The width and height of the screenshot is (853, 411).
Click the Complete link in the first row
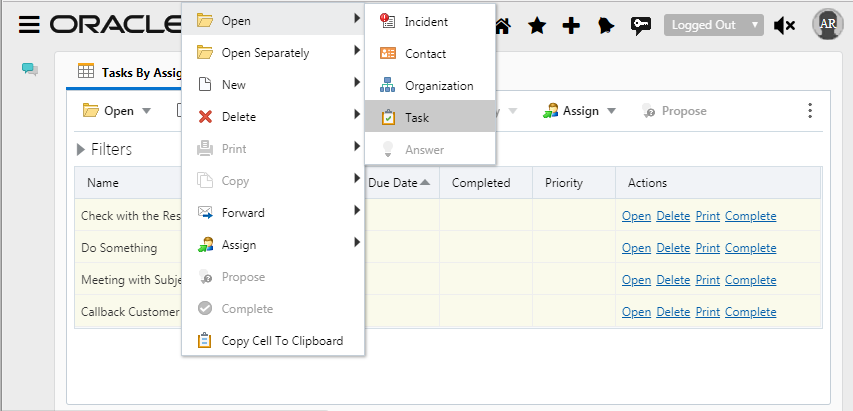[750, 216]
